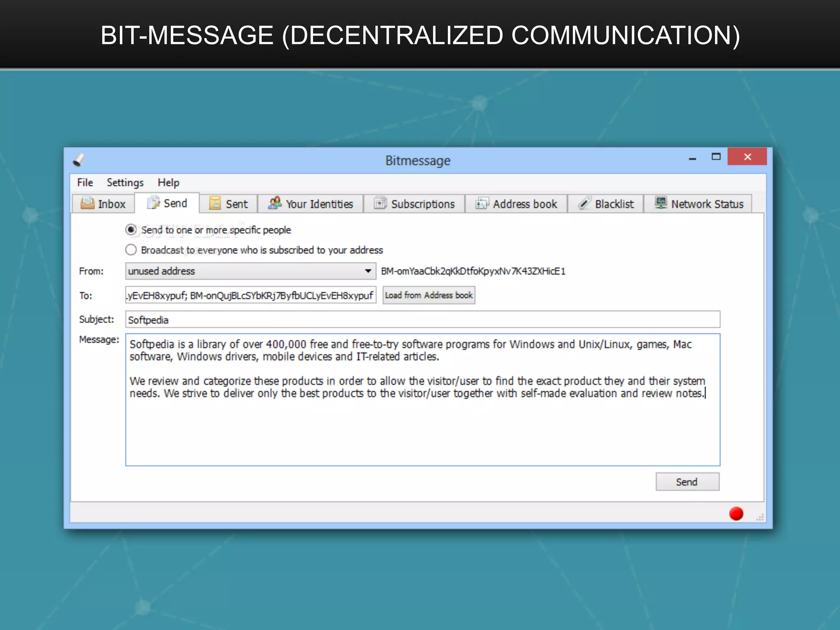Image resolution: width=840 pixels, height=630 pixels.
Task: Click the Bitmessage app icon in title bar
Action: pyautogui.click(x=79, y=160)
